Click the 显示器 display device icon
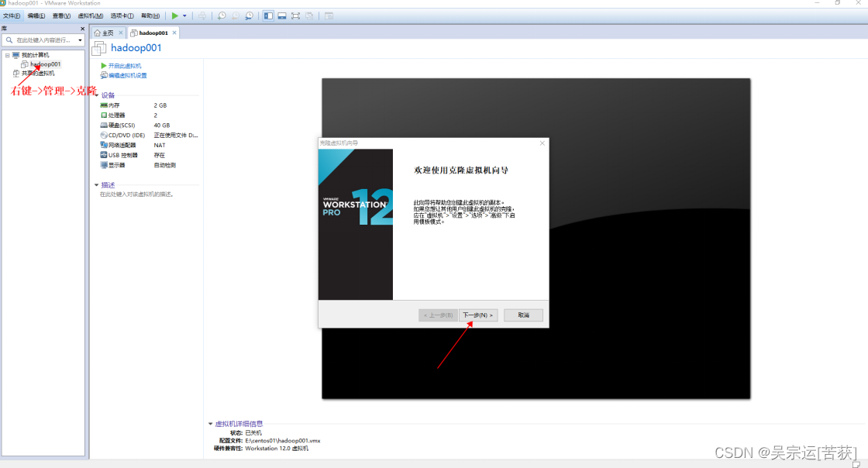The height and width of the screenshot is (468, 868). [x=104, y=165]
